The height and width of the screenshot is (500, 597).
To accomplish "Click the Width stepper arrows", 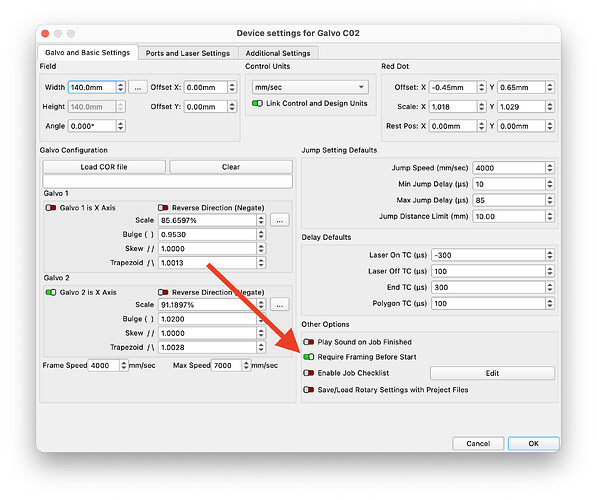I will (x=120, y=87).
